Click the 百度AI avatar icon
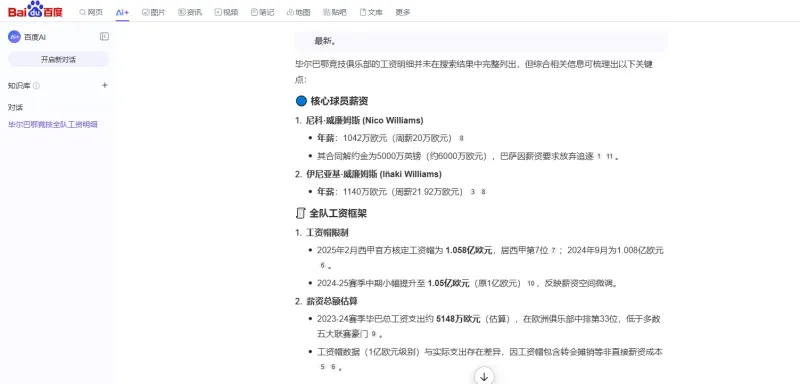 click(14, 37)
